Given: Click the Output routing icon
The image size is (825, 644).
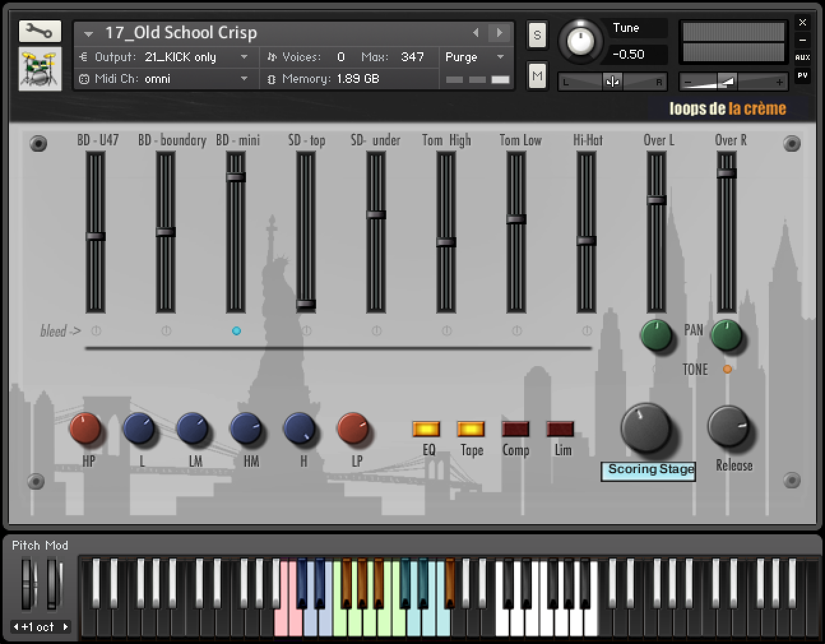Looking at the screenshot, I should coord(82,57).
